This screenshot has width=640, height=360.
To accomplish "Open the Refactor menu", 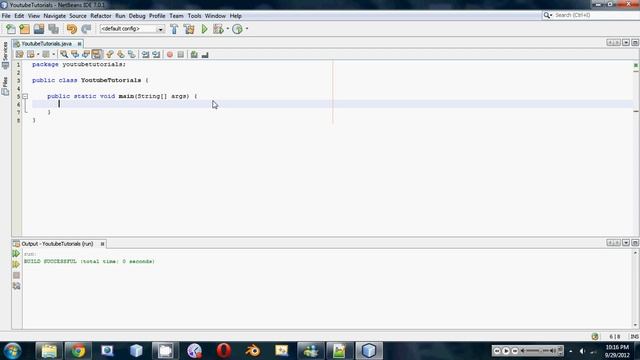I will click(x=101, y=16).
